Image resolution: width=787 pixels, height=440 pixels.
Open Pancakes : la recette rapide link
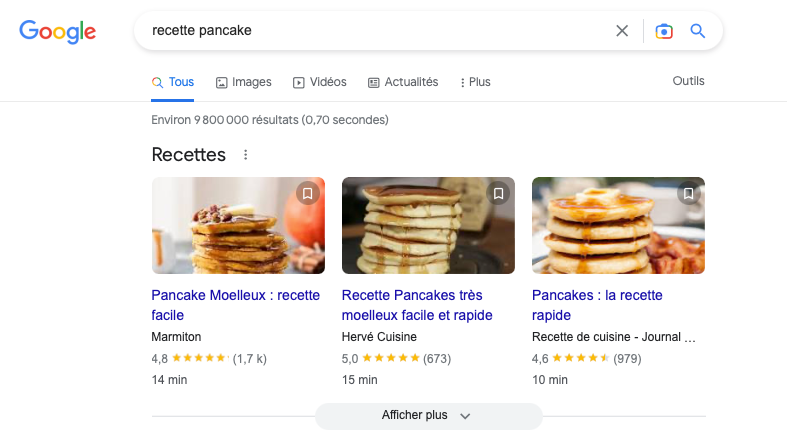597,305
